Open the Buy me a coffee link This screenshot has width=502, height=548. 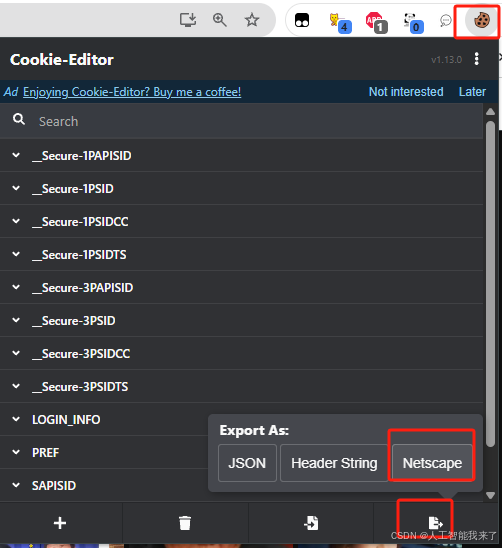[x=132, y=92]
